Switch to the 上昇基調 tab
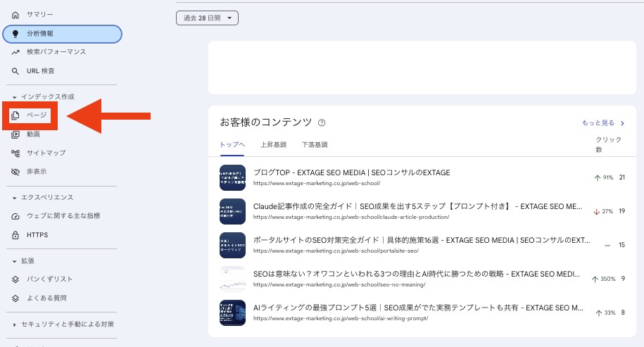 pos(273,145)
